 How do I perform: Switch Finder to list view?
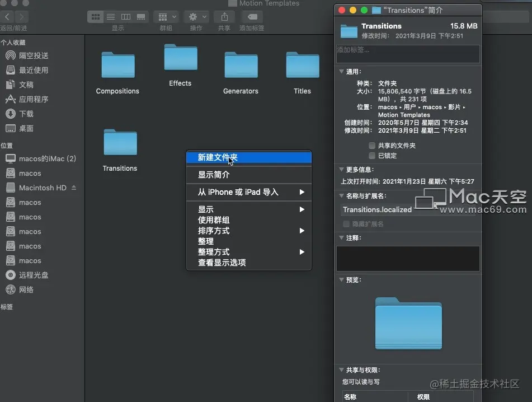click(111, 17)
